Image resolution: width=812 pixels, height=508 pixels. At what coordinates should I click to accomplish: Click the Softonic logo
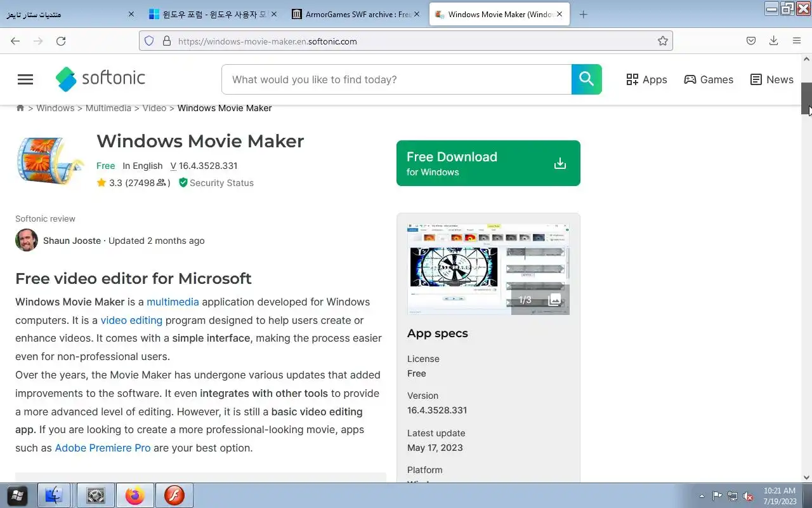100,79
